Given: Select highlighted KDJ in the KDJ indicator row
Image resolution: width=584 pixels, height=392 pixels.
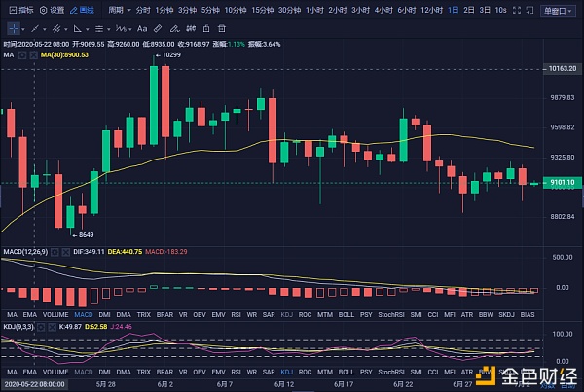Looking at the screenshot, I should (286, 372).
